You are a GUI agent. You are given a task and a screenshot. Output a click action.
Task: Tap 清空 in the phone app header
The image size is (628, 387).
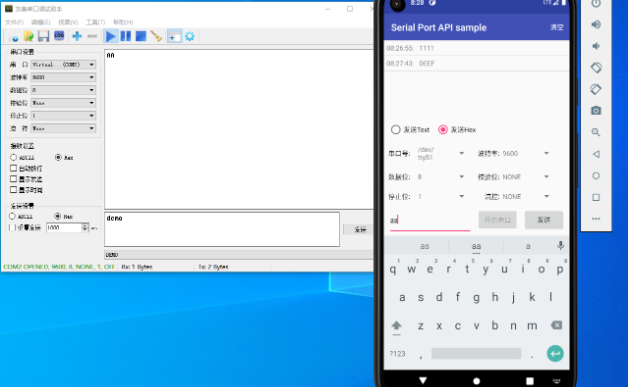pyautogui.click(x=556, y=27)
